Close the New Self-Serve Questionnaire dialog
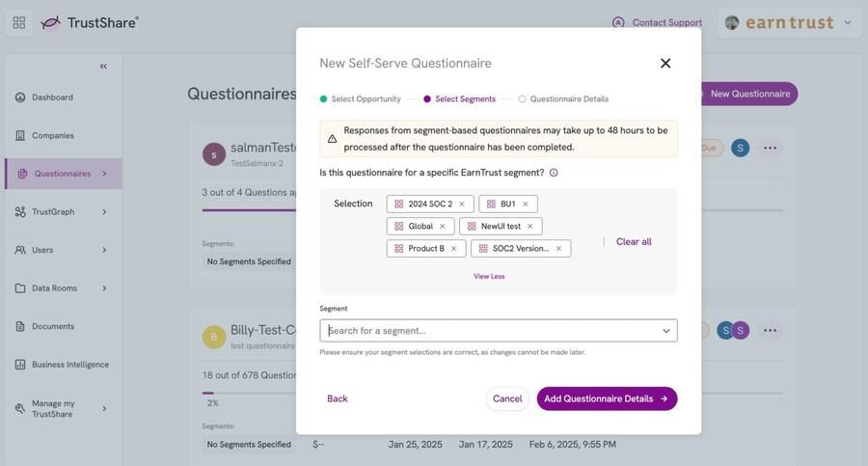Screen dimensions: 868x466 pos(665,63)
